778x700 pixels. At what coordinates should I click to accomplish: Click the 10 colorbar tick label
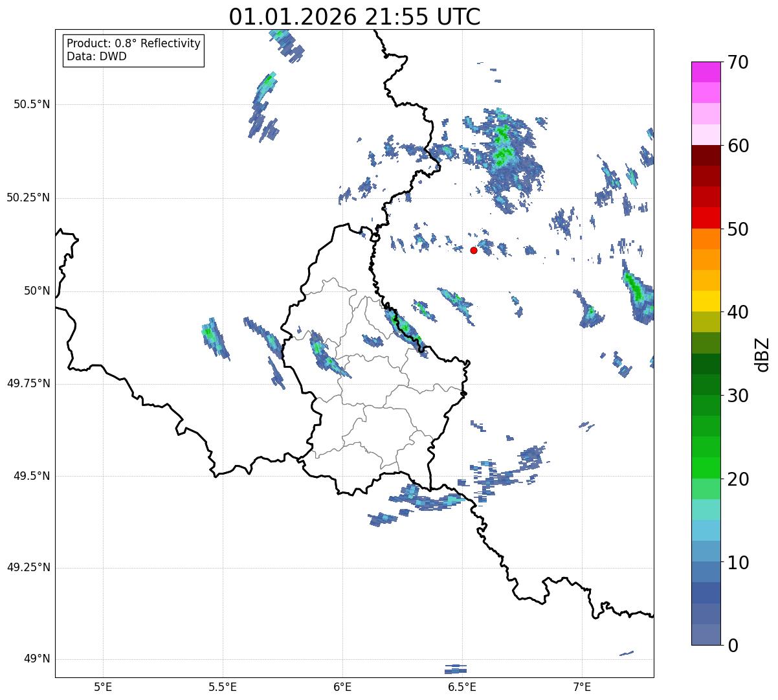(x=739, y=562)
